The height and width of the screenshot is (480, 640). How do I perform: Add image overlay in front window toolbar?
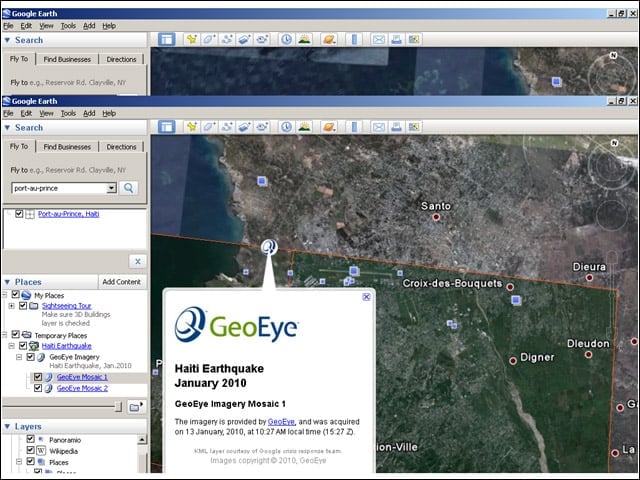tap(244, 127)
